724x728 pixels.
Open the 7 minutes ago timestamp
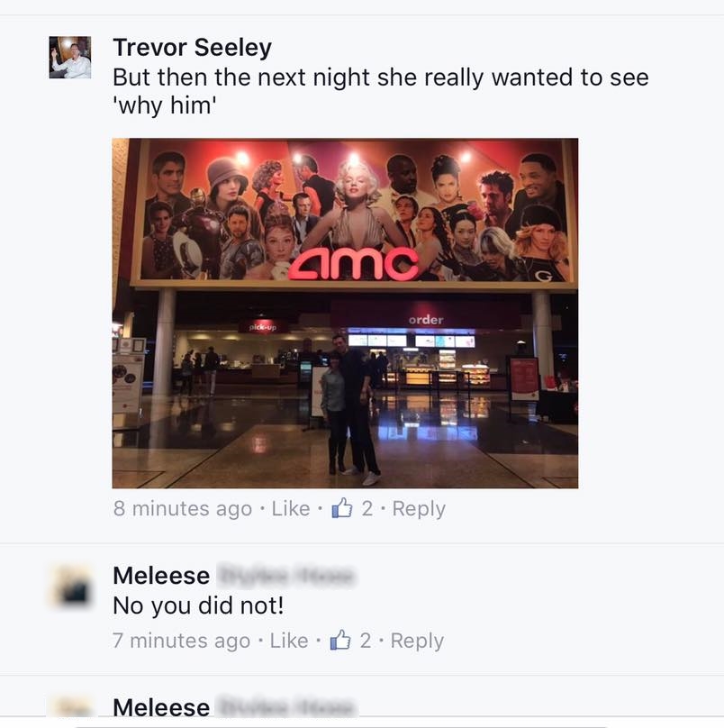(x=181, y=641)
